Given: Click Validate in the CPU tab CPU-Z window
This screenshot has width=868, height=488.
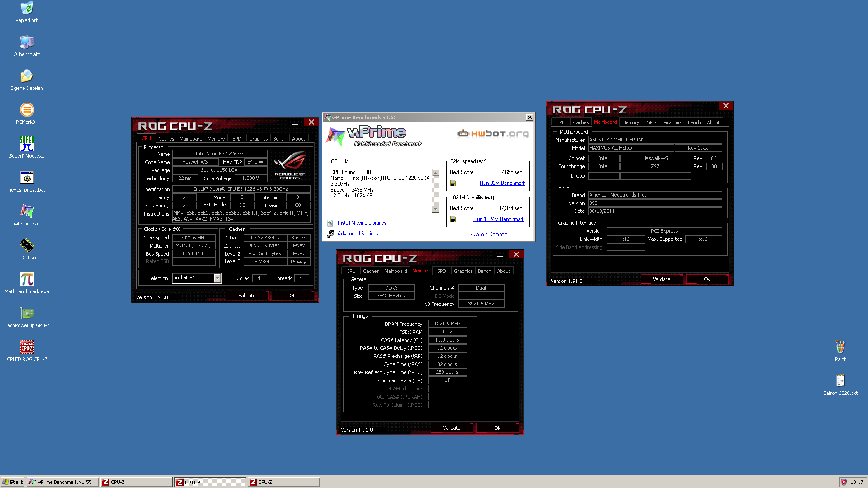Looking at the screenshot, I should click(x=247, y=296).
